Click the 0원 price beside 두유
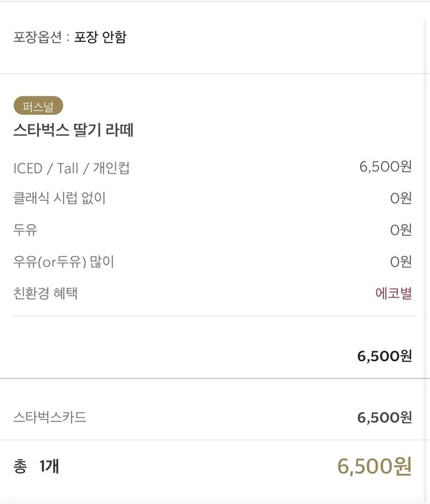Image resolution: width=430 pixels, height=504 pixels. click(401, 230)
